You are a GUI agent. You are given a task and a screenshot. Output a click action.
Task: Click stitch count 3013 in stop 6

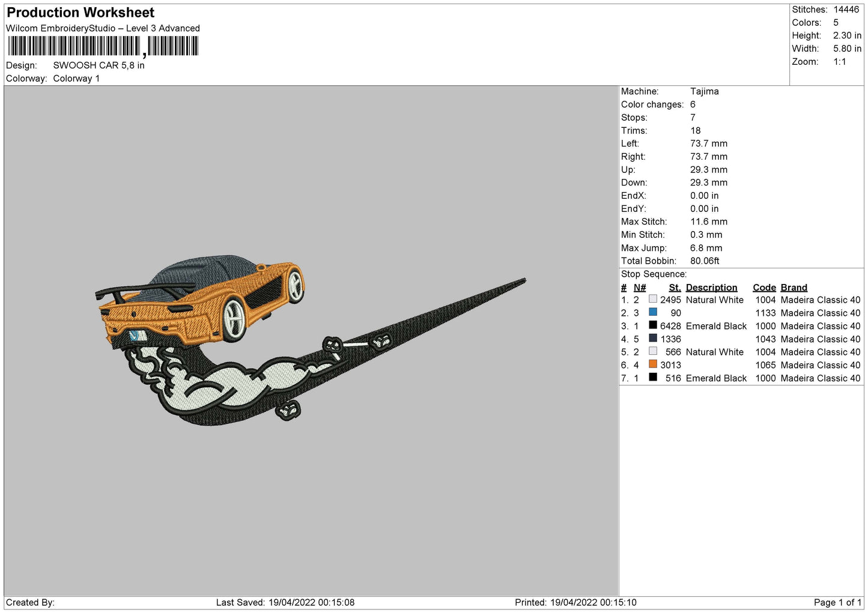pyautogui.click(x=670, y=366)
